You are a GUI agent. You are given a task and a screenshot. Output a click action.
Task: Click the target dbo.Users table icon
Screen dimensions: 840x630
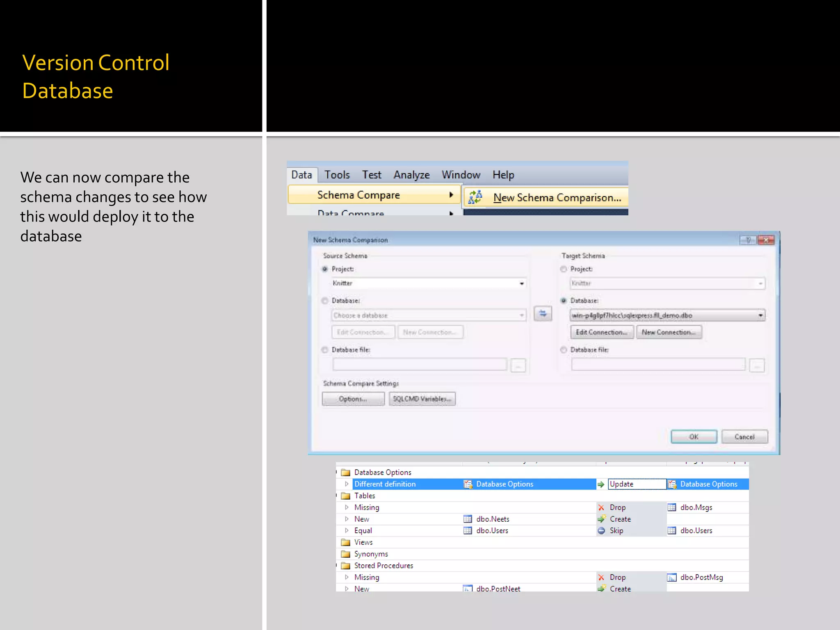pyautogui.click(x=672, y=530)
